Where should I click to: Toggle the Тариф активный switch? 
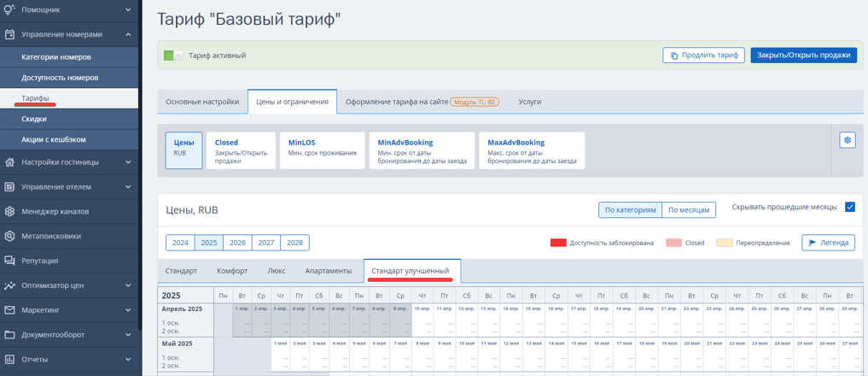point(172,56)
